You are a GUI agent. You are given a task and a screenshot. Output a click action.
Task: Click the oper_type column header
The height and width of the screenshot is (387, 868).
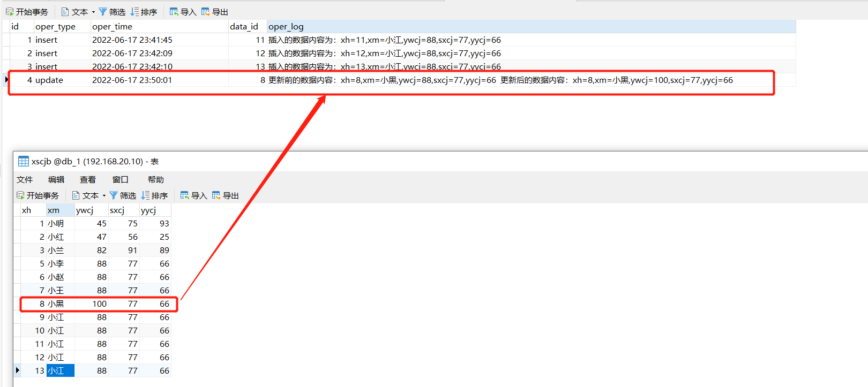click(62, 27)
